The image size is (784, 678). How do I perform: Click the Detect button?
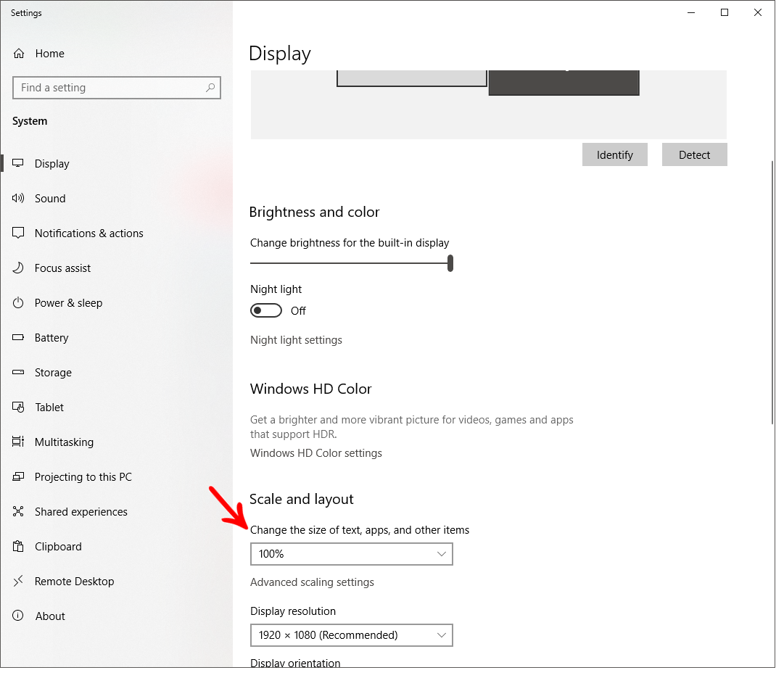[x=695, y=155]
